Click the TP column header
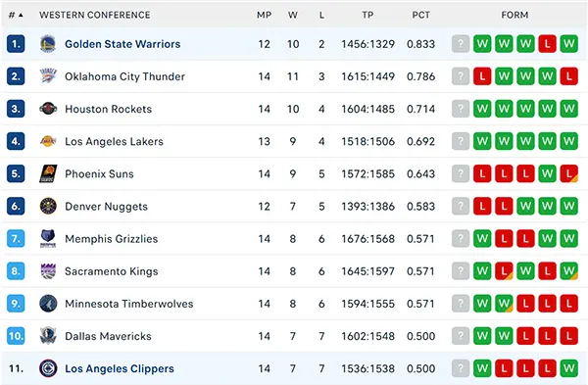Viewport: 588px width, 385px height. (367, 15)
